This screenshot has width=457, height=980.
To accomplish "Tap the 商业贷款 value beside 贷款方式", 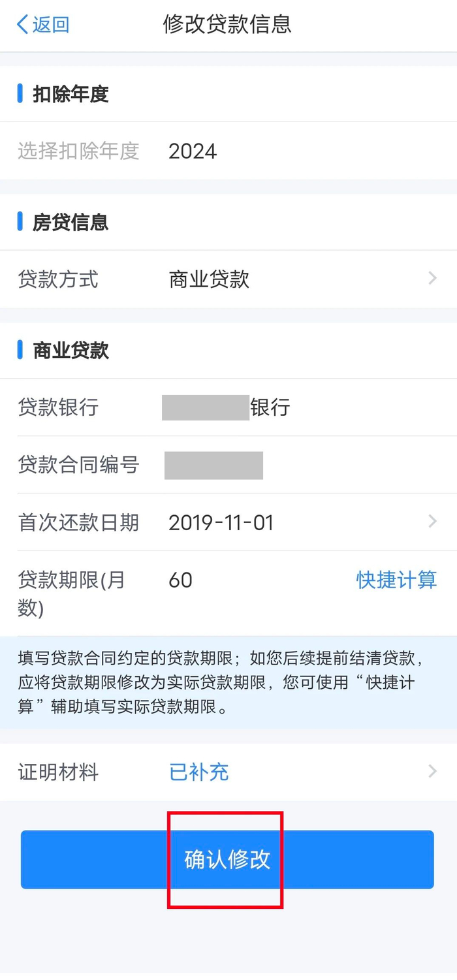I will [209, 279].
